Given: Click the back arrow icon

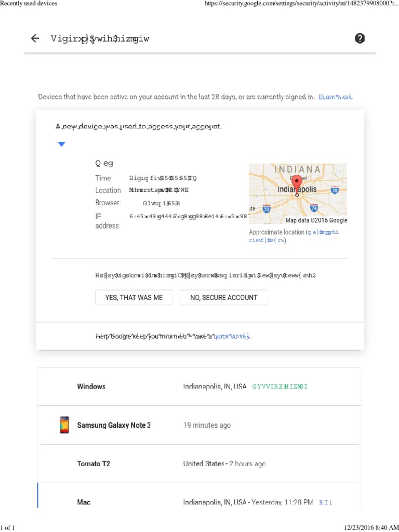Looking at the screenshot, I should (35, 38).
